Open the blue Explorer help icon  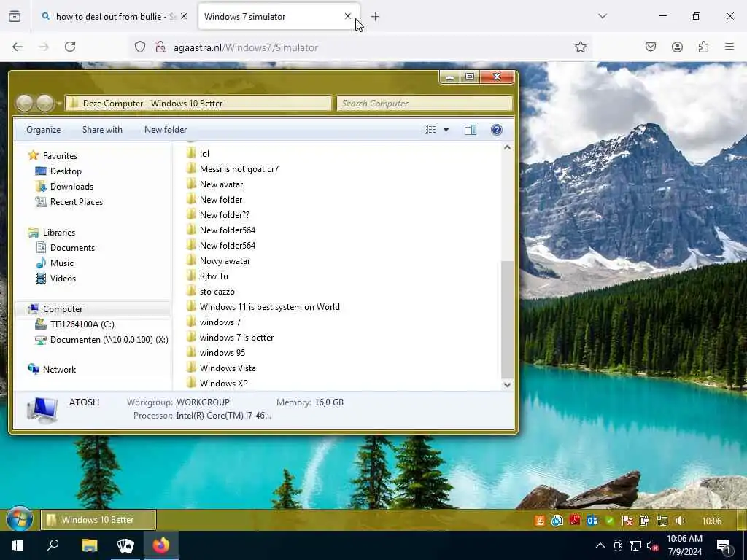tap(496, 130)
